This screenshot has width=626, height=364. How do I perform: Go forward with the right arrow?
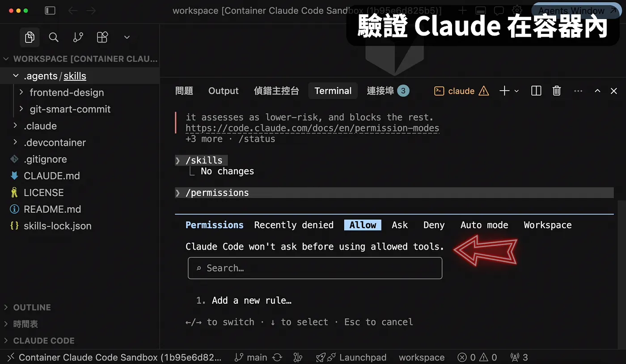(x=91, y=10)
